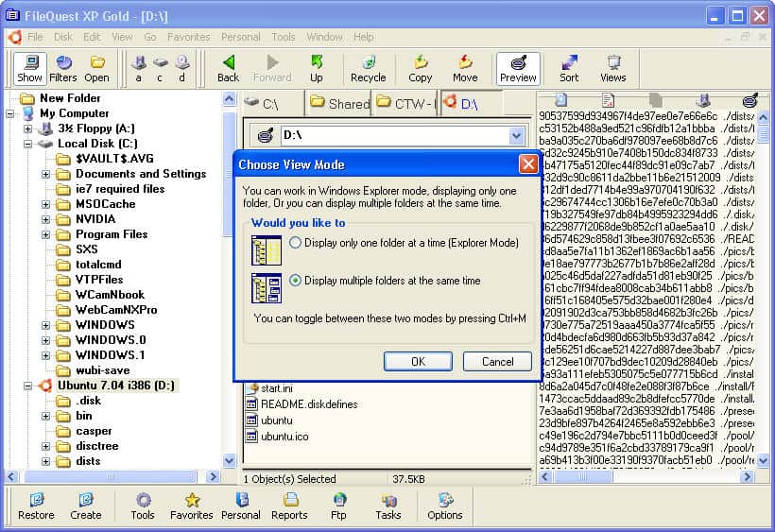
Task: Select Display multiple folders at same time
Action: click(296, 281)
